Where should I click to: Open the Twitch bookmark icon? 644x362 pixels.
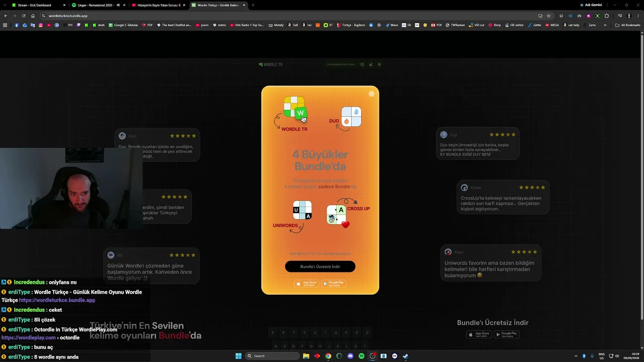point(78,25)
